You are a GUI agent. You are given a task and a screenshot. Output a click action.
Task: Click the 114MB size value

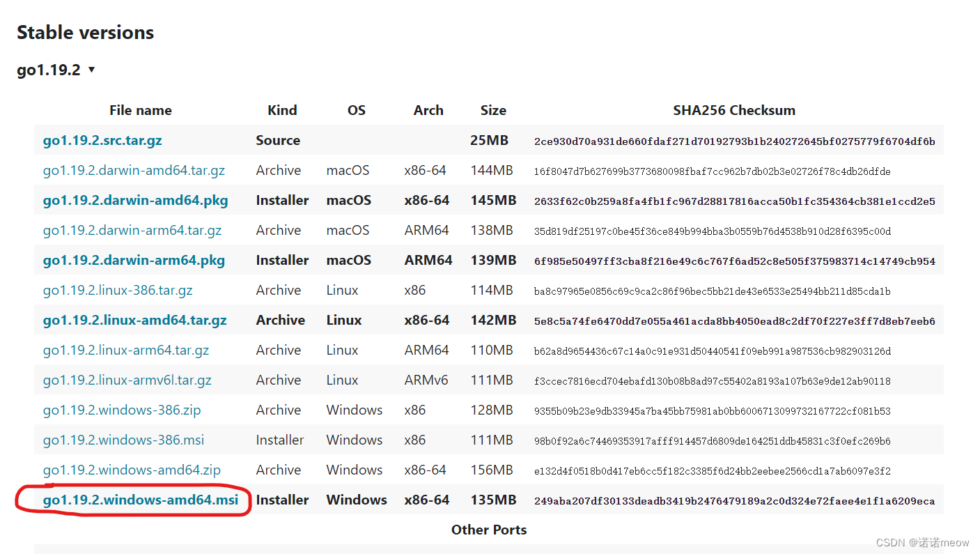pyautogui.click(x=492, y=290)
